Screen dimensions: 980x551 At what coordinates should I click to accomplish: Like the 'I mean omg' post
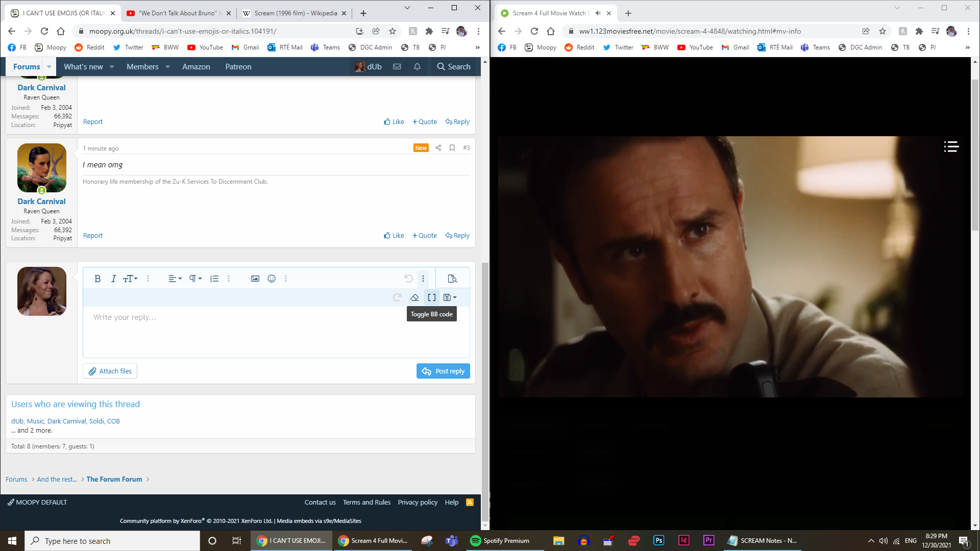[394, 236]
